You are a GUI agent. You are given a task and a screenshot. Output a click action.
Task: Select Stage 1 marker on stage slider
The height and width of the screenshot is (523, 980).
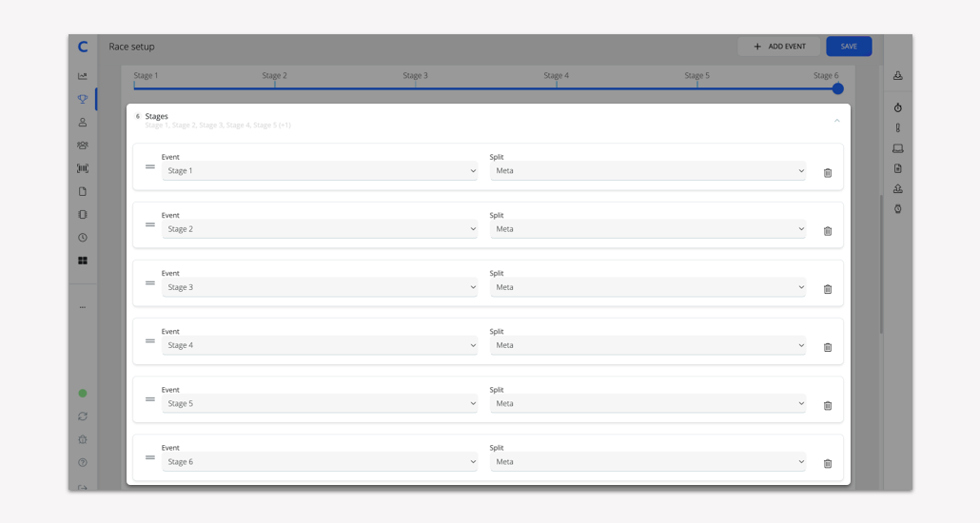pyautogui.click(x=146, y=76)
